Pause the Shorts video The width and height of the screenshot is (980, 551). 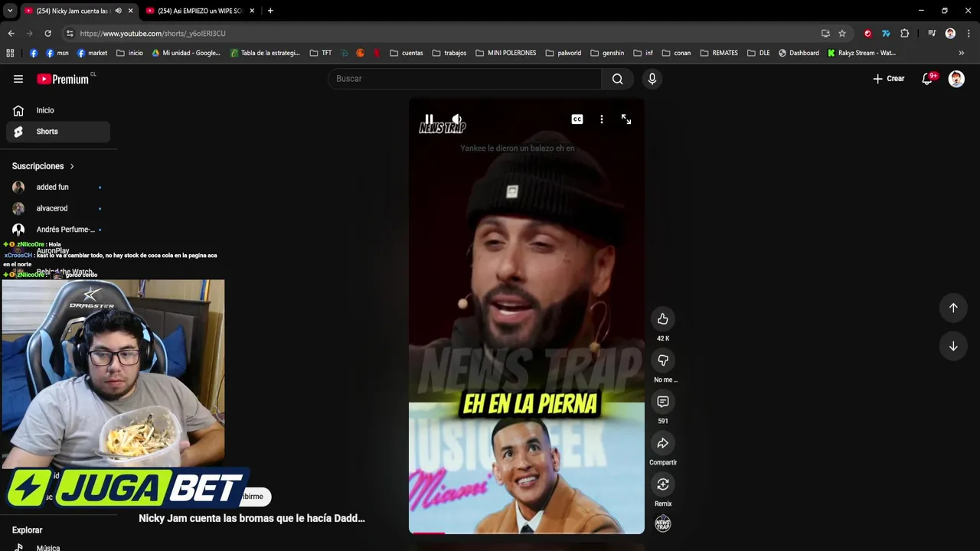point(429,119)
